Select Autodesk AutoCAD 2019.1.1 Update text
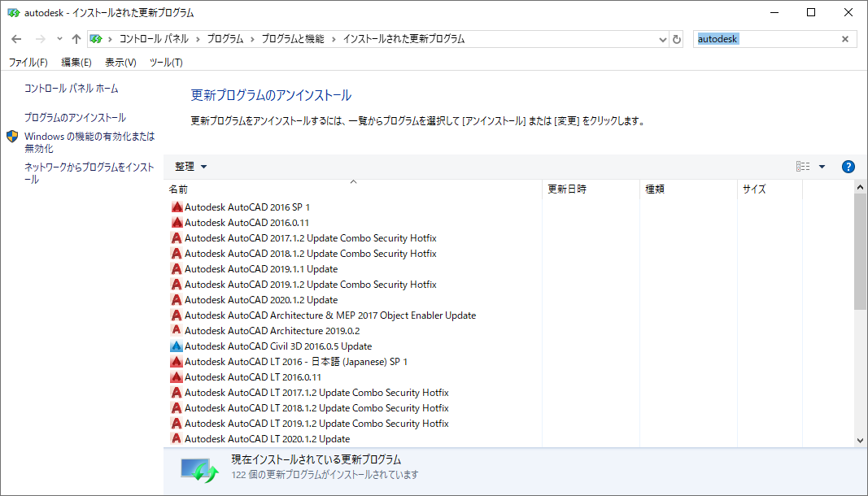The height and width of the screenshot is (496, 868). (x=261, y=269)
